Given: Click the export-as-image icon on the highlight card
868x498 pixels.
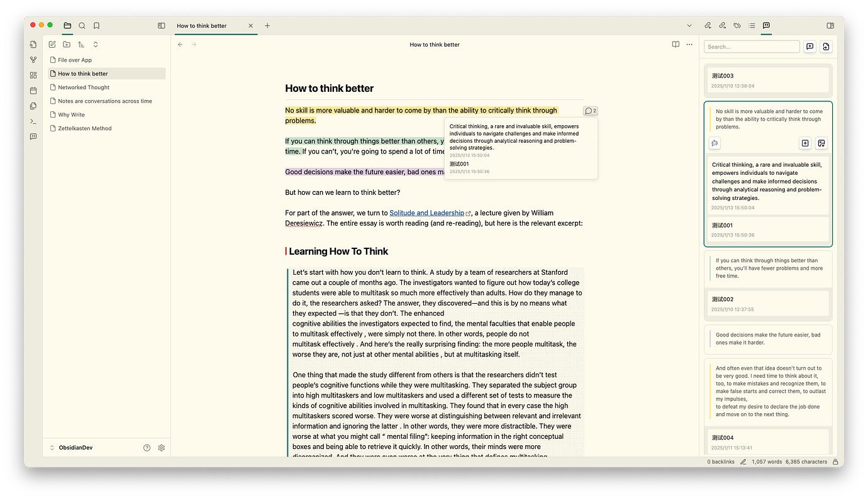Looking at the screenshot, I should (821, 143).
